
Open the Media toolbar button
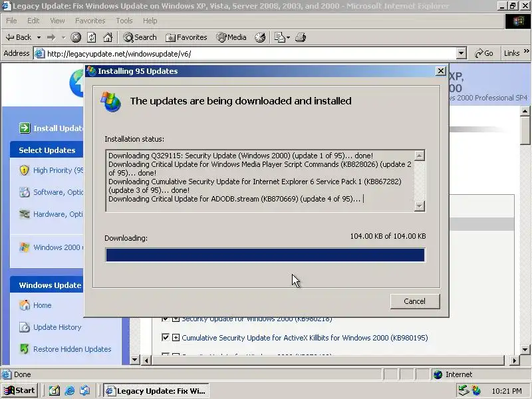pos(231,37)
